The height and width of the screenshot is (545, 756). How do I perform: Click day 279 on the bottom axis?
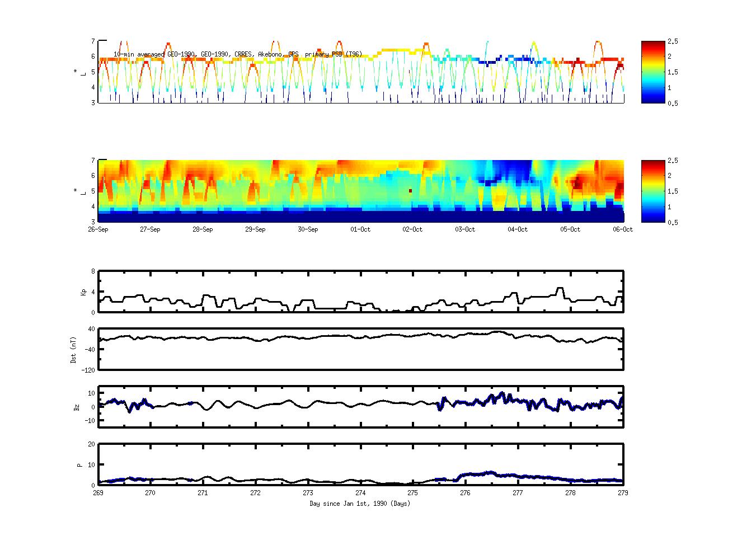(622, 493)
